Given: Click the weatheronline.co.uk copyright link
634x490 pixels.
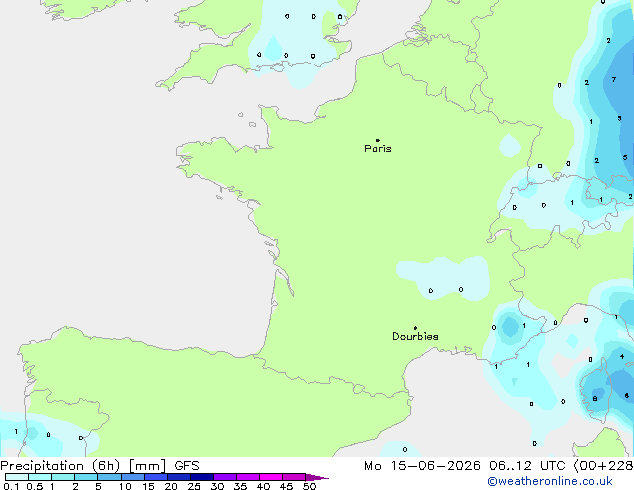Looking at the screenshot, I should 549,481.
